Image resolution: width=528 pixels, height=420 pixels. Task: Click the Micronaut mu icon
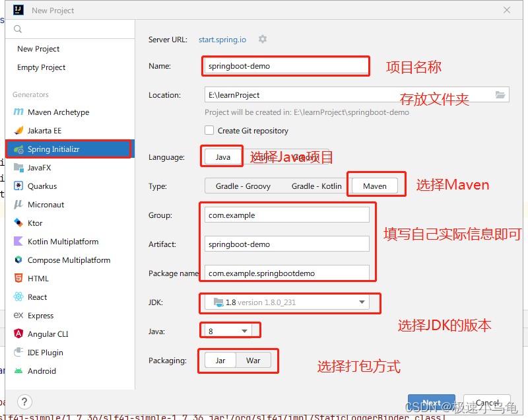tap(18, 205)
